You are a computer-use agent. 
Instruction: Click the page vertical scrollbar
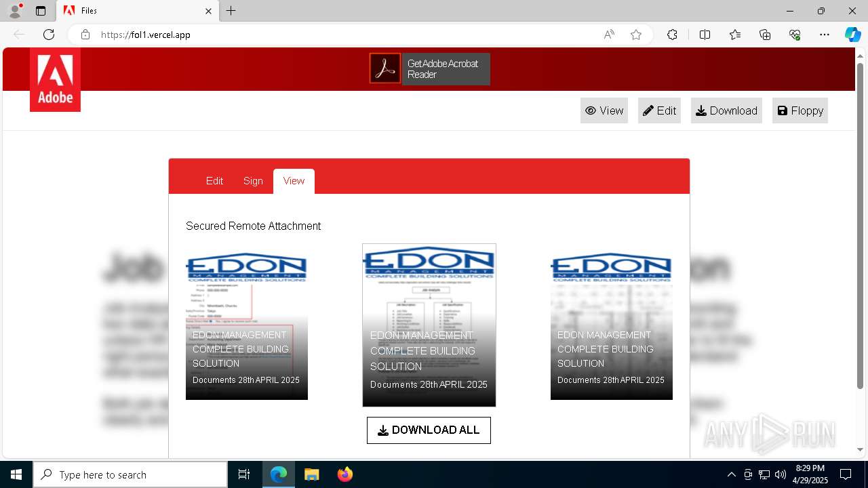click(861, 226)
